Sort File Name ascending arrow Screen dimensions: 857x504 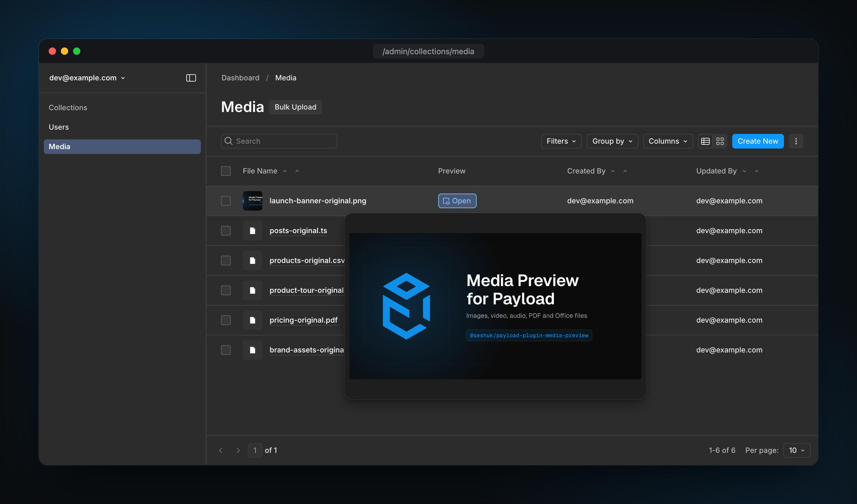[x=297, y=171]
